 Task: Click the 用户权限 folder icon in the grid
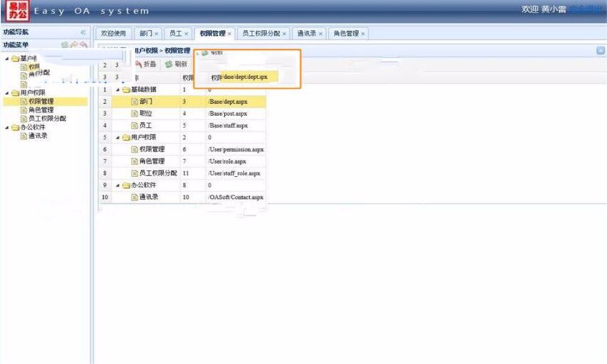pos(126,138)
